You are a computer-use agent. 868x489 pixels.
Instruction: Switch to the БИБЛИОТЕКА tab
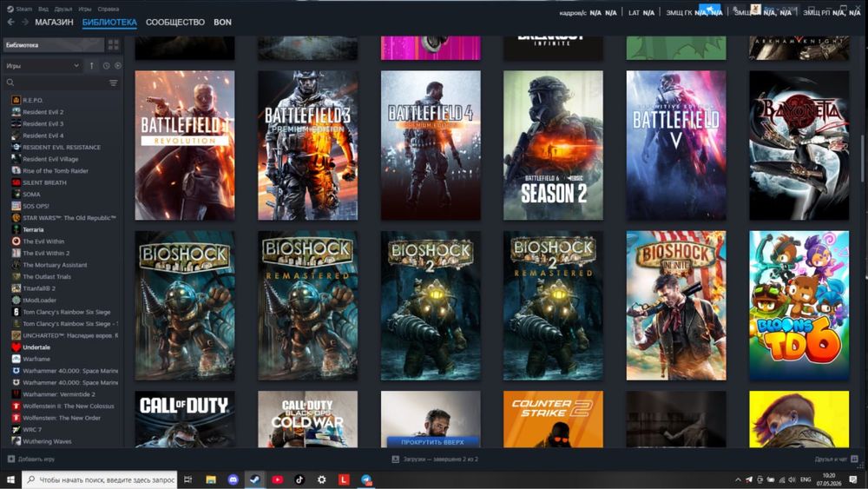[x=109, y=23]
